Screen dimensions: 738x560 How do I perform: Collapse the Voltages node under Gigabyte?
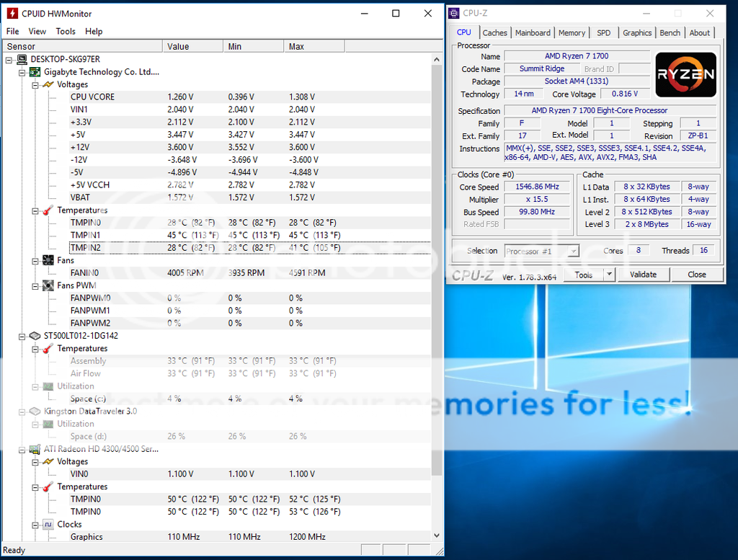pos(35,84)
